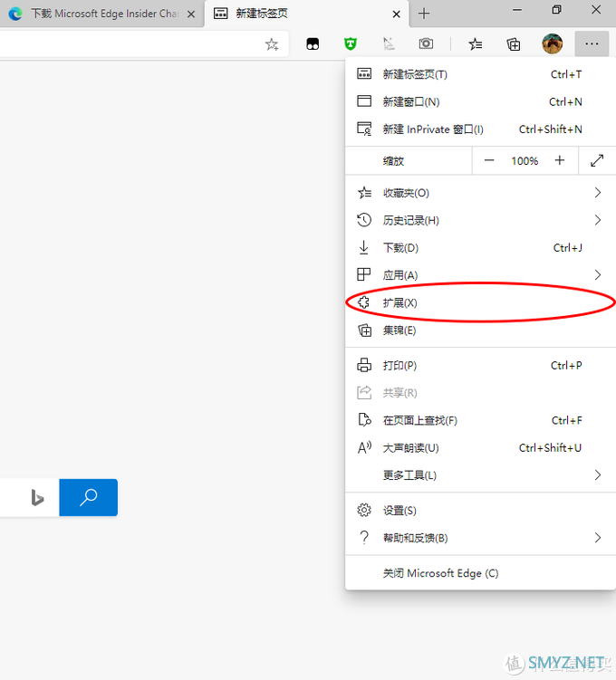Open 扩展(X) extensions menu item
The image size is (616, 680).
coord(481,302)
